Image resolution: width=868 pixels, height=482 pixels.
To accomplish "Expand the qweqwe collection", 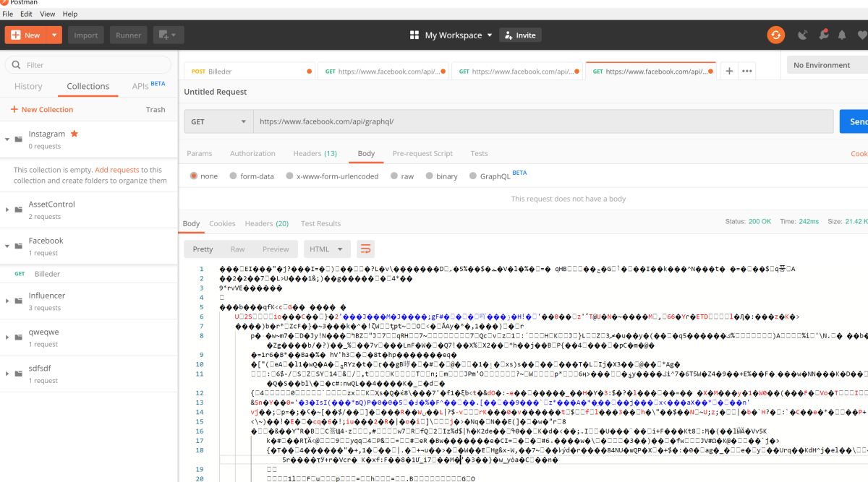I will (7, 337).
